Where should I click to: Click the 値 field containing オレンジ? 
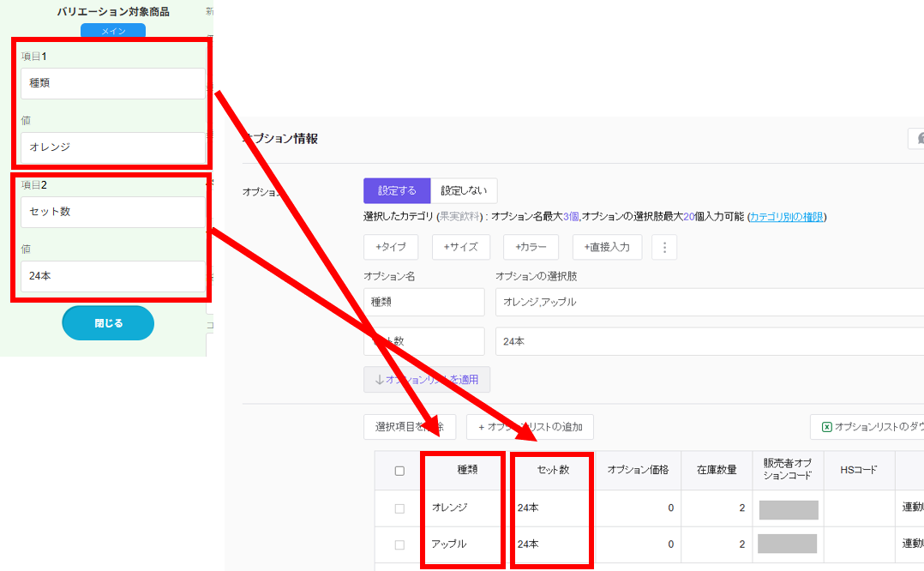(113, 147)
